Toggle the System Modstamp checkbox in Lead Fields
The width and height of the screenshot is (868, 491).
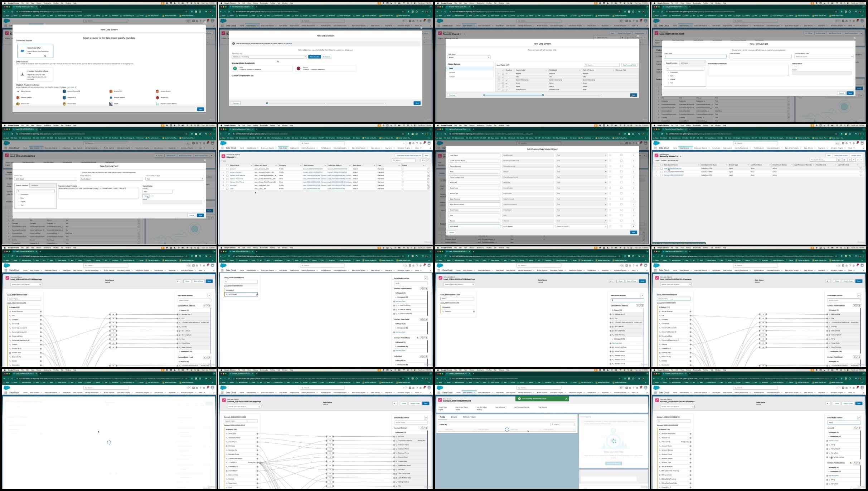[503, 80]
